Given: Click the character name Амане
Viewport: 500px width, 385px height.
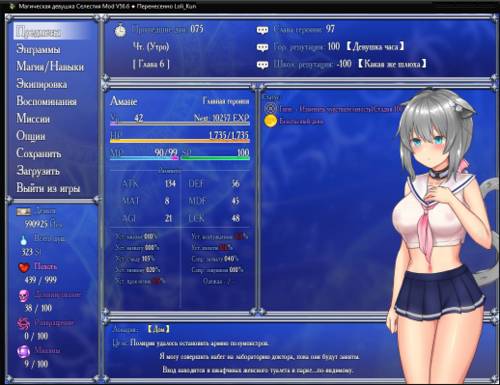Looking at the screenshot, I should click(124, 101).
